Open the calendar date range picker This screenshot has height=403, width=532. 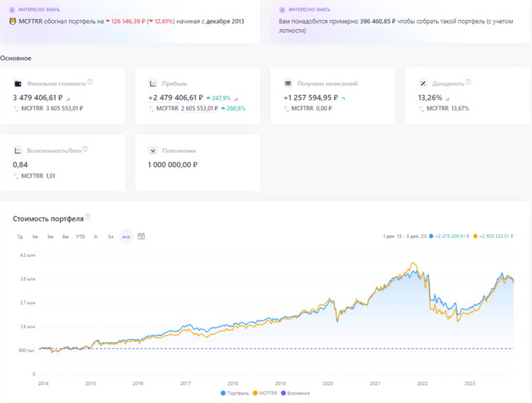pyautogui.click(x=141, y=236)
